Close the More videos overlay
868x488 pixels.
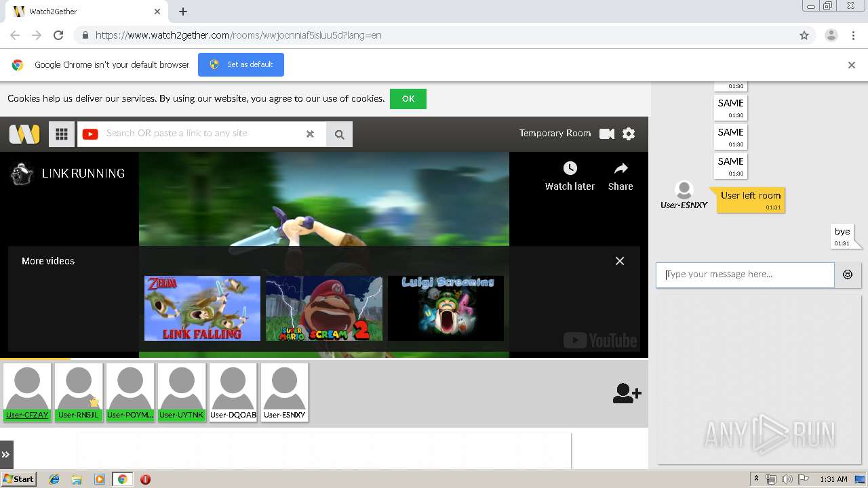619,261
